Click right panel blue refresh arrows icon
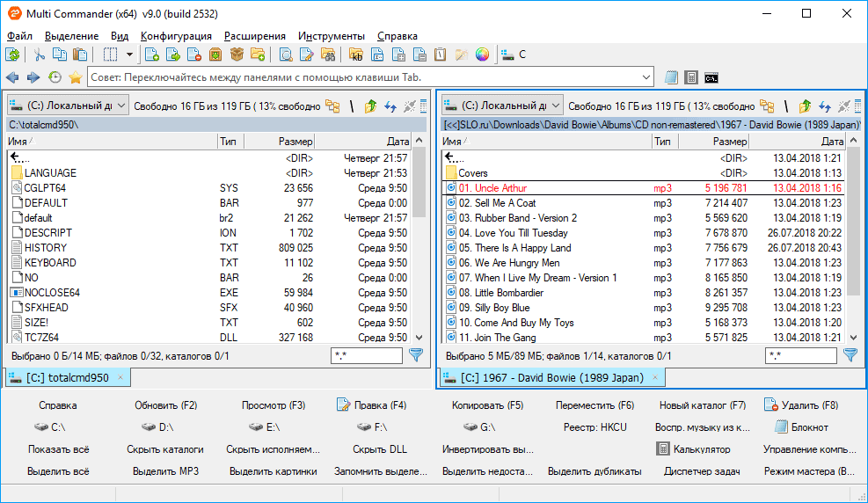The width and height of the screenshot is (868, 503). [825, 106]
